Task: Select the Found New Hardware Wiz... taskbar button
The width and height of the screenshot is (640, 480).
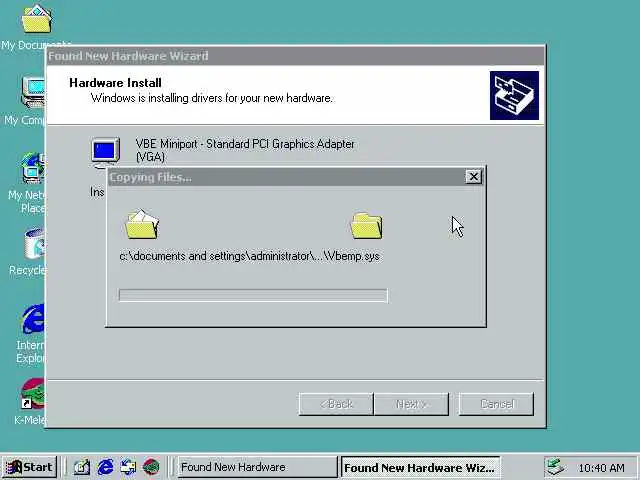Action: pos(420,467)
